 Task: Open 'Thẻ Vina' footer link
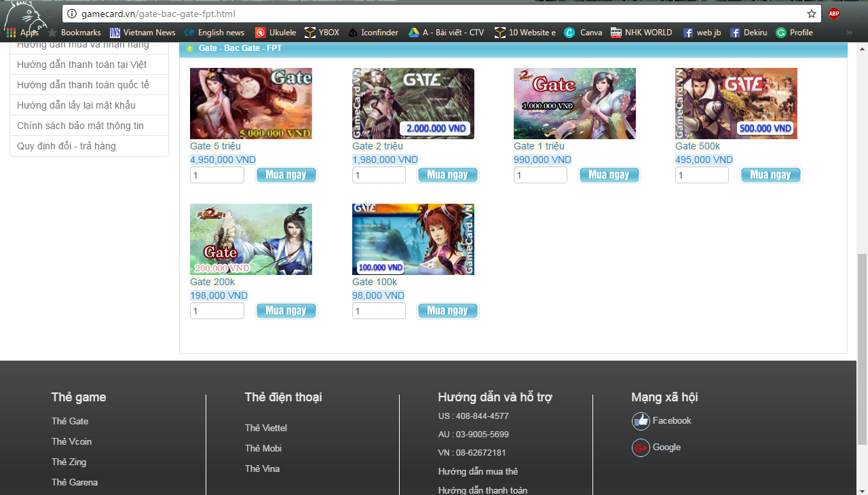coord(262,469)
